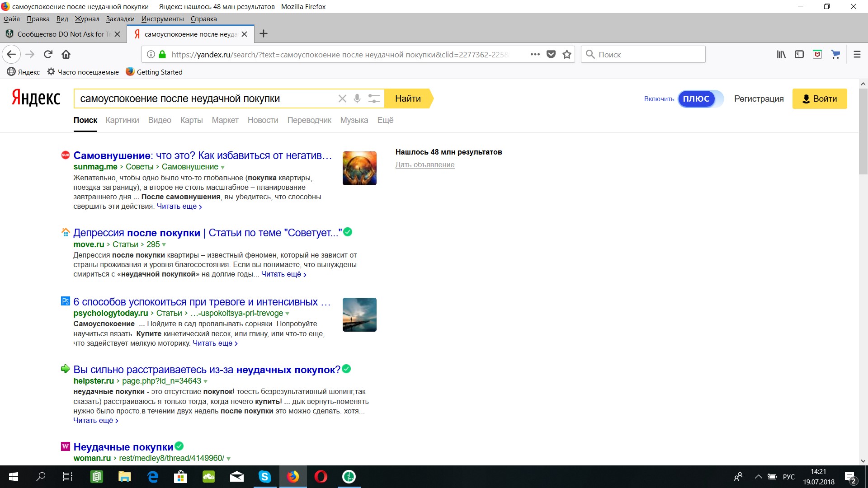Click the forward navigation arrow

[30, 54]
